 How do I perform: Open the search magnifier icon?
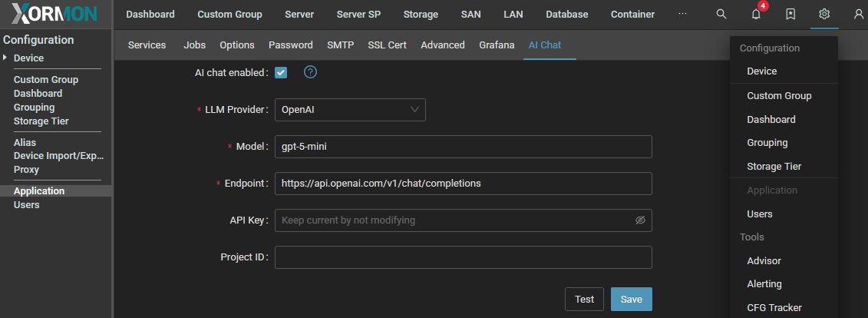[721, 14]
